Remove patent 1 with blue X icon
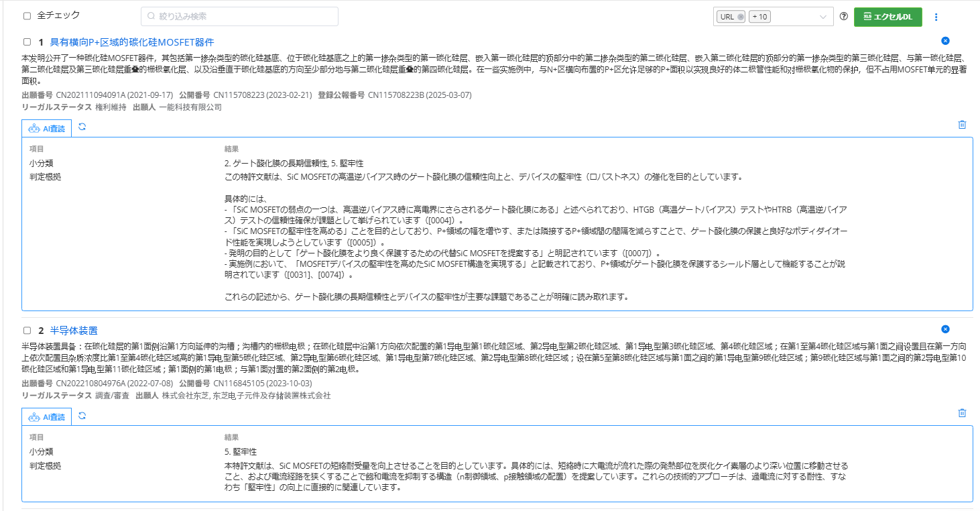The image size is (980, 511). point(945,41)
